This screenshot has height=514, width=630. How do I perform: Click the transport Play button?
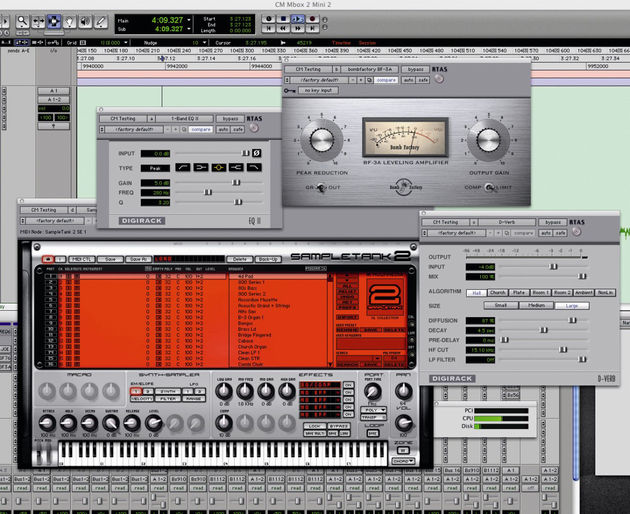297,19
